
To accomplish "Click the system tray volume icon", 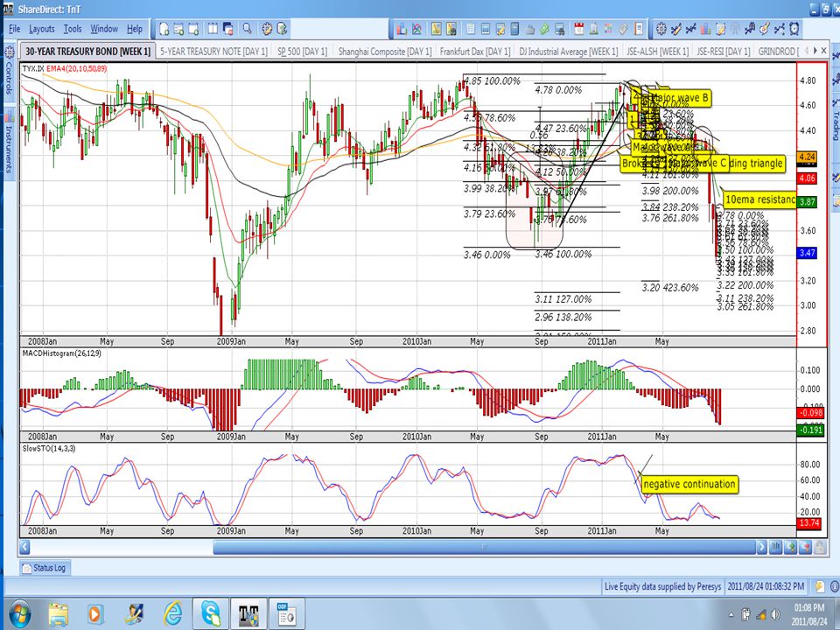I will pyautogui.click(x=774, y=614).
